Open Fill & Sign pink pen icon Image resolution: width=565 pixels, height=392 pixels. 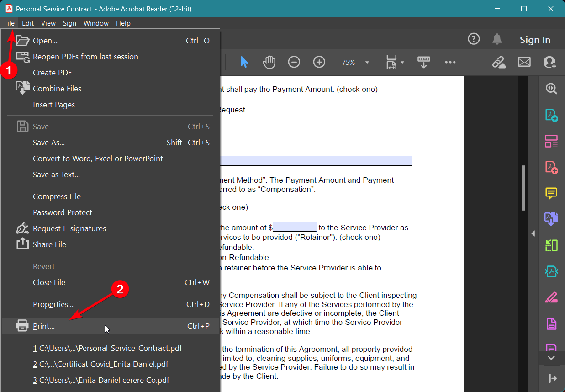(551, 298)
